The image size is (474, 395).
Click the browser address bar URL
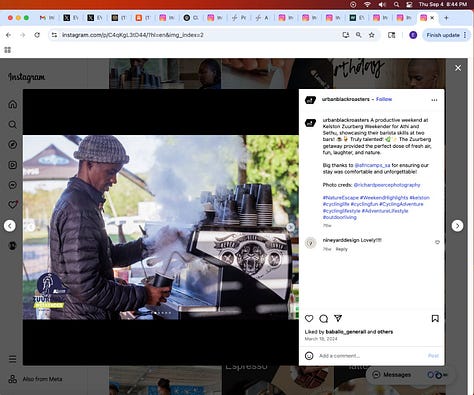click(133, 35)
